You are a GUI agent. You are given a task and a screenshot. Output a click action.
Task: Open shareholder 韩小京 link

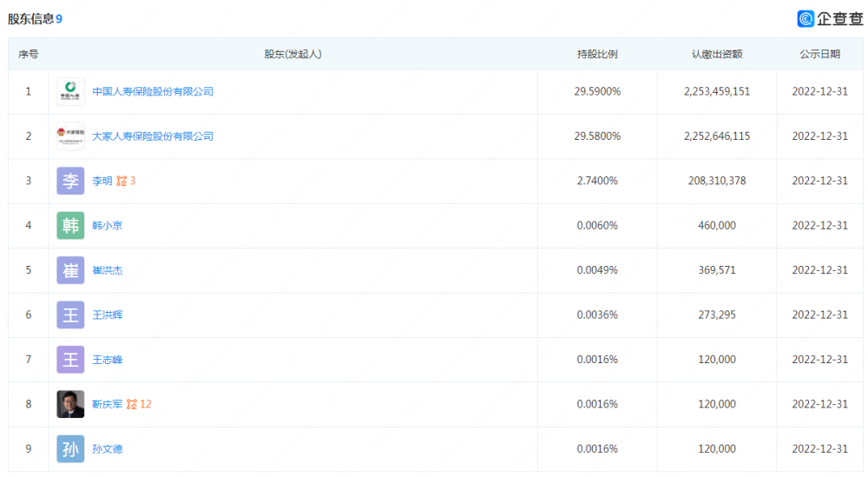coord(108,226)
